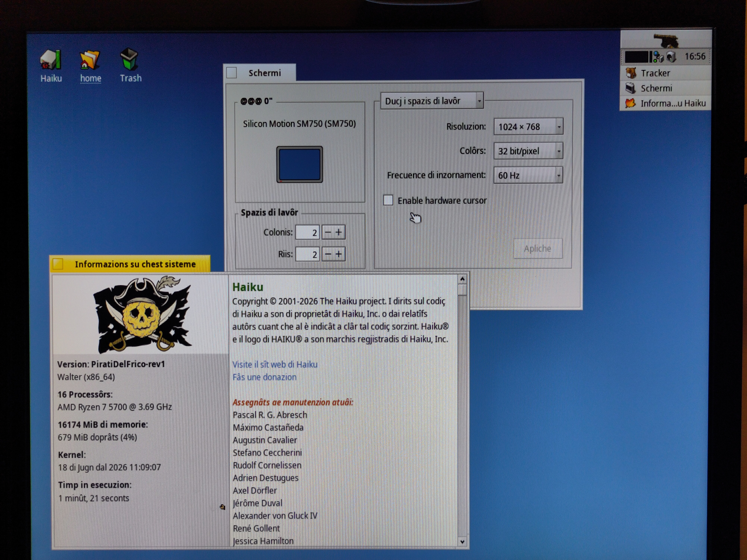Click the Riis number field
Image resolution: width=747 pixels, height=560 pixels.
pos(307,254)
